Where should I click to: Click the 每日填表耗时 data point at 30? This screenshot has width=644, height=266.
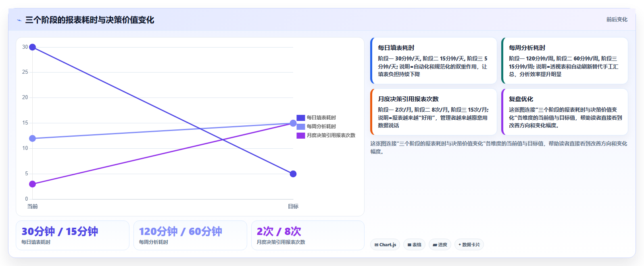[x=33, y=47]
